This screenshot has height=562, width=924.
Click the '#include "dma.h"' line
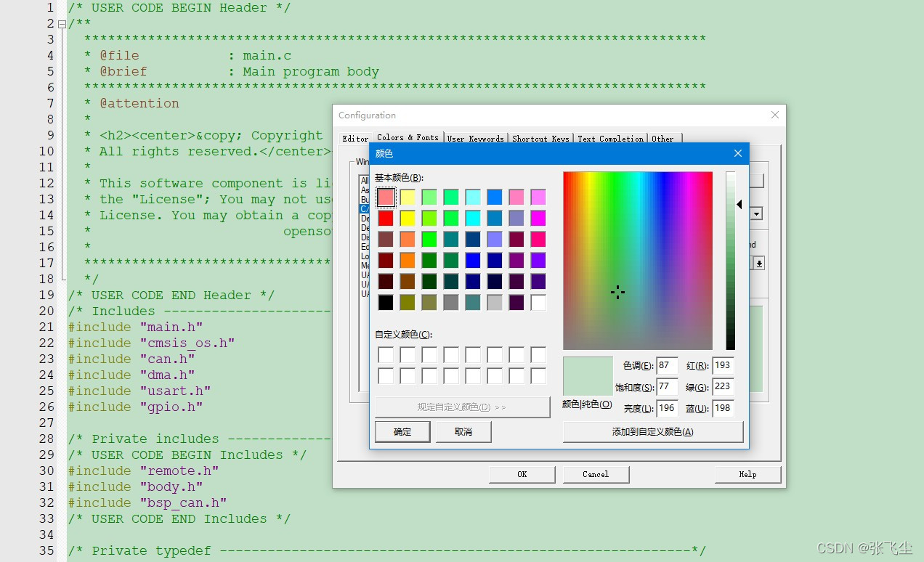click(x=131, y=375)
